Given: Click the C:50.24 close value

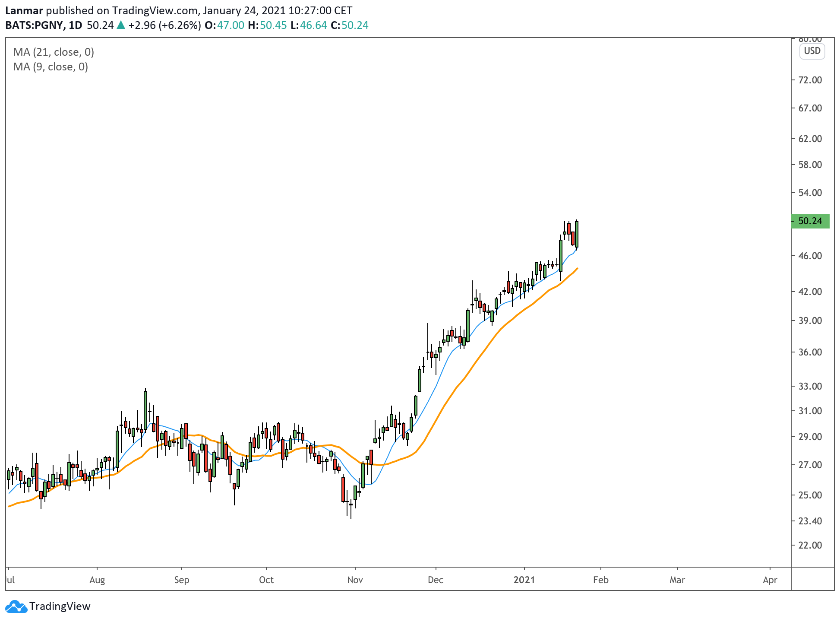Looking at the screenshot, I should (350, 25).
